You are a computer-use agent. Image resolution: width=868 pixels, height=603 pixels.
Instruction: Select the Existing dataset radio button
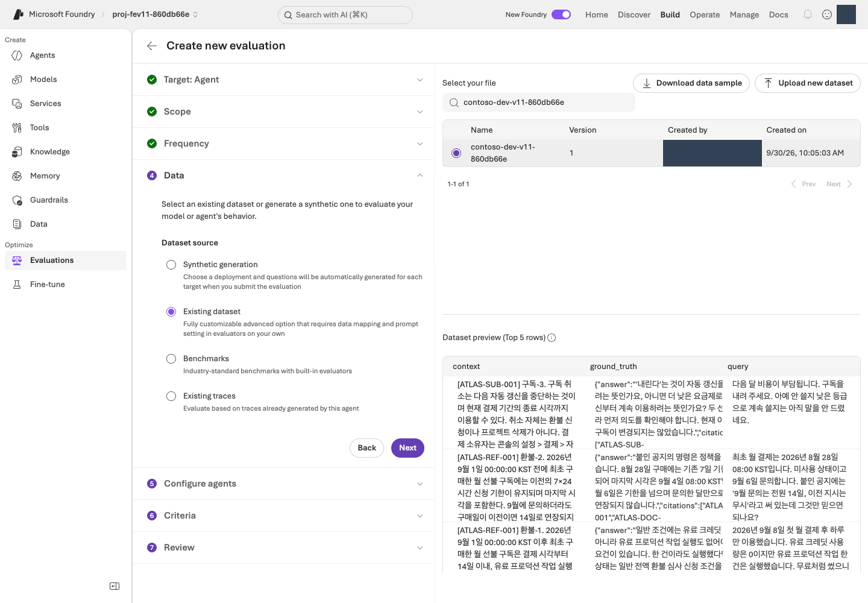[x=171, y=312]
